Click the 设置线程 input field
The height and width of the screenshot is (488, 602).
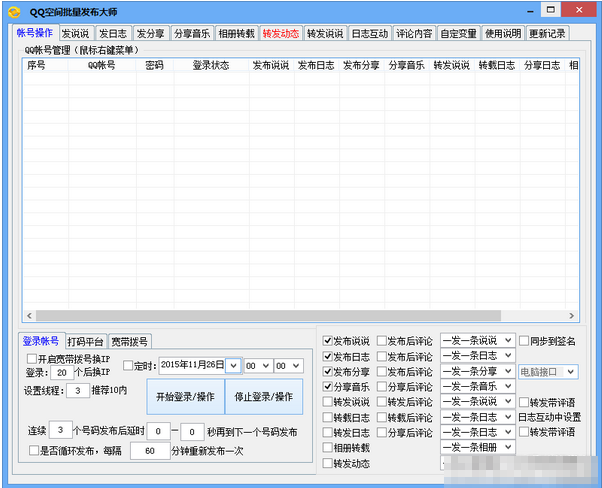click(x=77, y=390)
